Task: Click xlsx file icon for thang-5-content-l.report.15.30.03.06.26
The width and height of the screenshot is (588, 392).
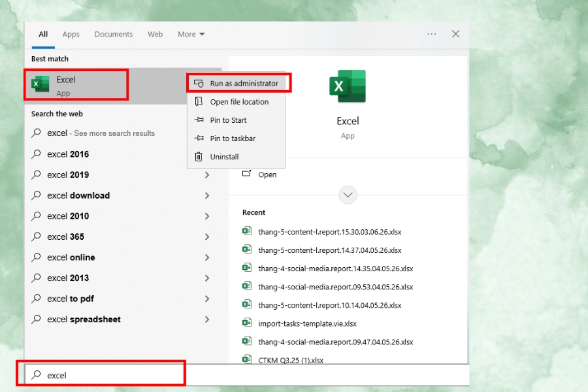Action: pyautogui.click(x=247, y=231)
